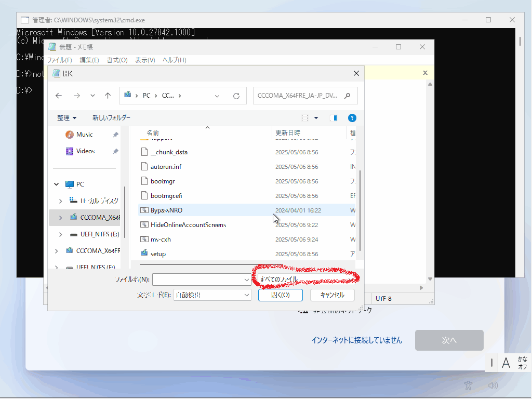532x399 pixels.
Task: Sort files by 更新日時 column
Action: pos(288,132)
